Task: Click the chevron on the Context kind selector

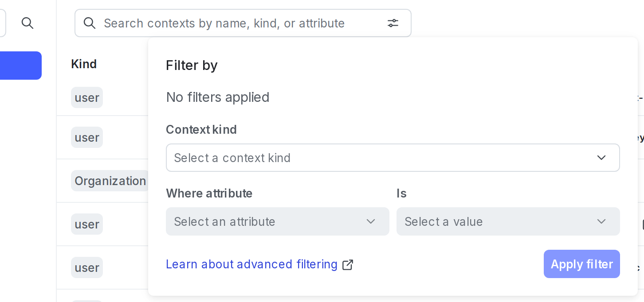Action: click(601, 158)
